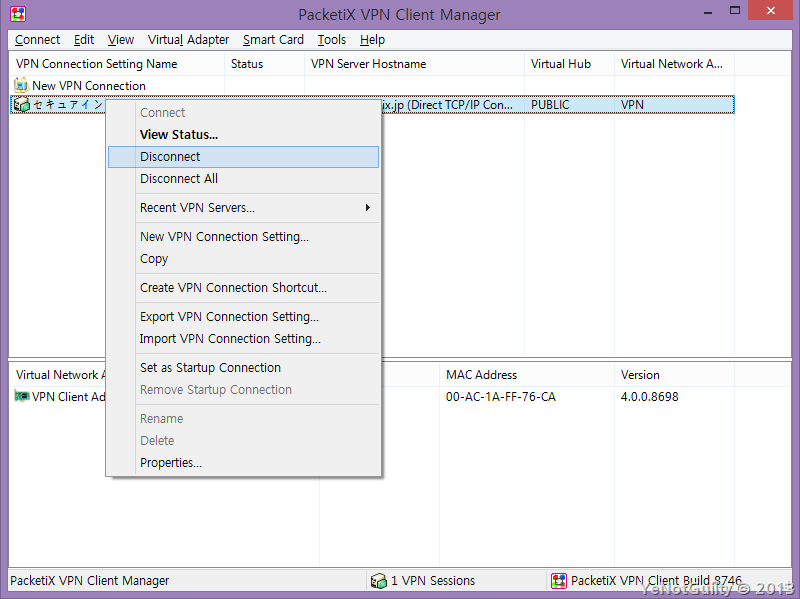Choose View Status... from the context menu

[243, 135]
